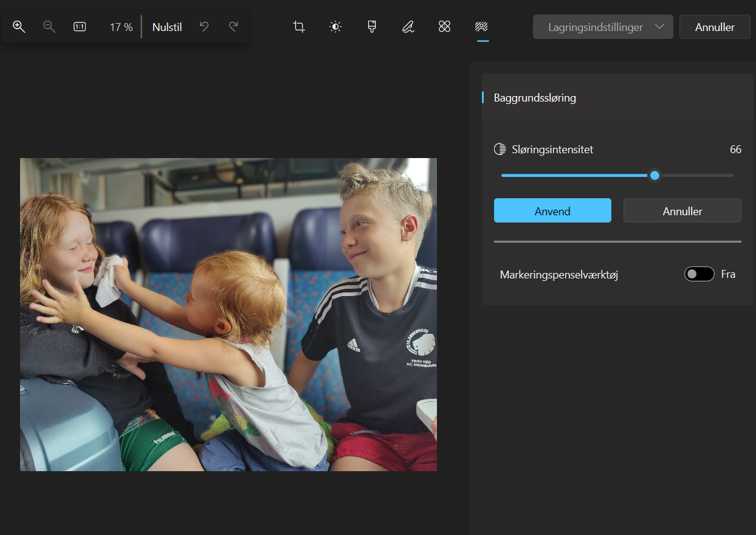Open the image adjustment (brightness) tool
756x535 pixels.
tap(335, 27)
